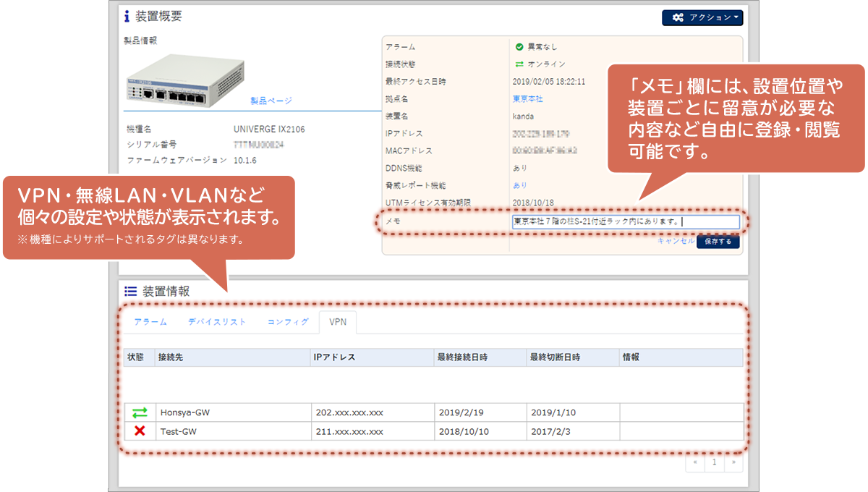Select the Honsya-GW row name
The height and width of the screenshot is (492, 868).
184,412
